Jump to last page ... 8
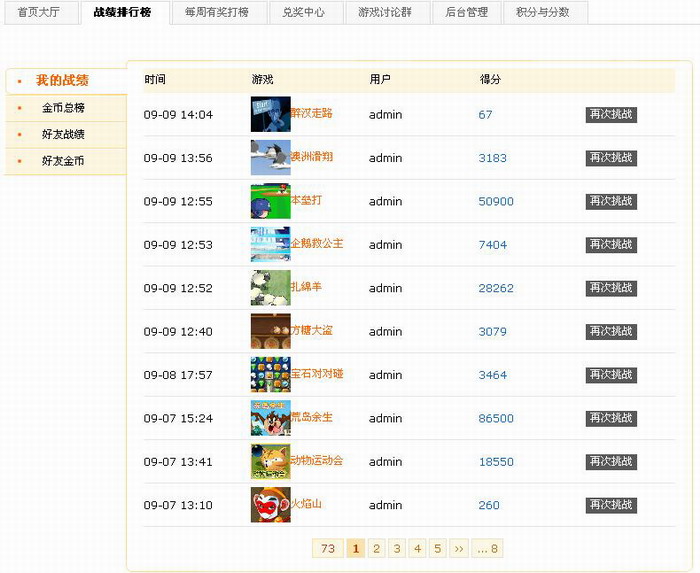 coord(487,548)
